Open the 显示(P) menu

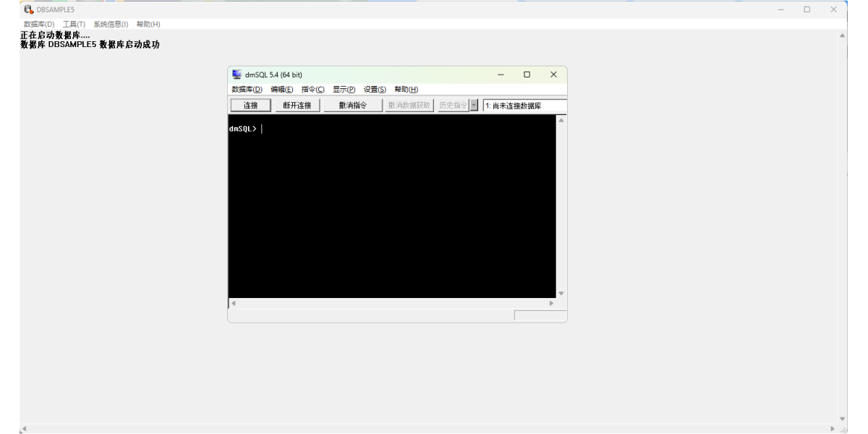point(344,90)
